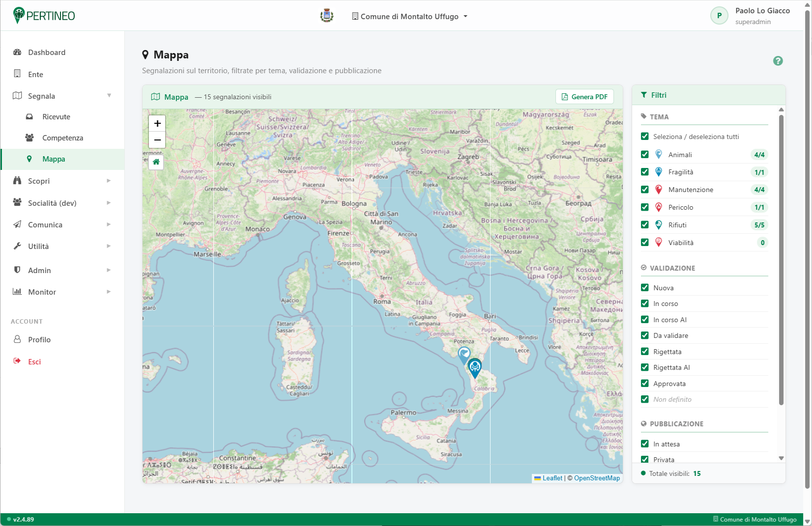This screenshot has height=526, width=812.
Task: Uncheck the Animali theme checkbox
Action: (x=645, y=155)
